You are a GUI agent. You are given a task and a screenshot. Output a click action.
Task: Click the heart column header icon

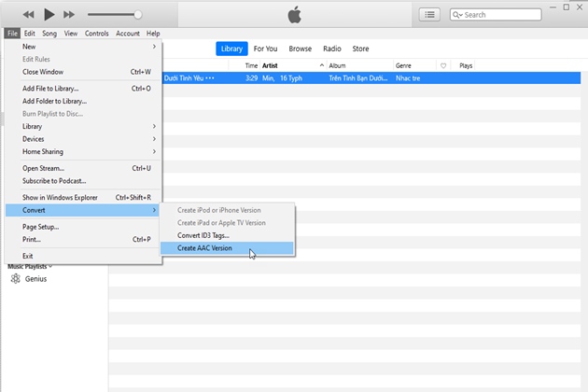click(x=443, y=66)
